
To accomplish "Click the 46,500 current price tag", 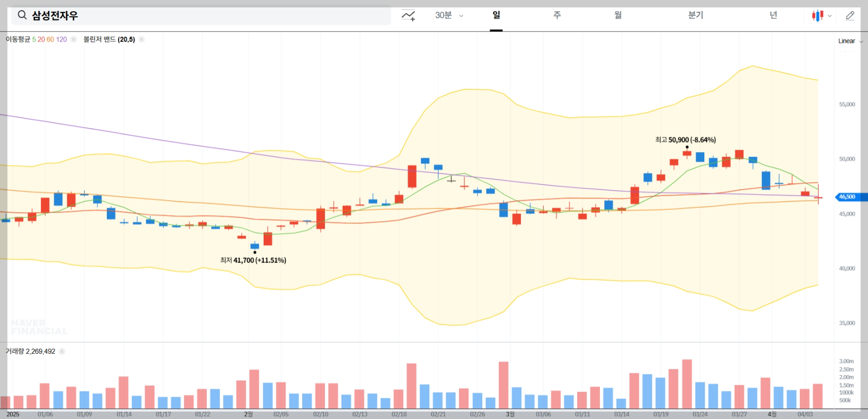I will pos(851,197).
